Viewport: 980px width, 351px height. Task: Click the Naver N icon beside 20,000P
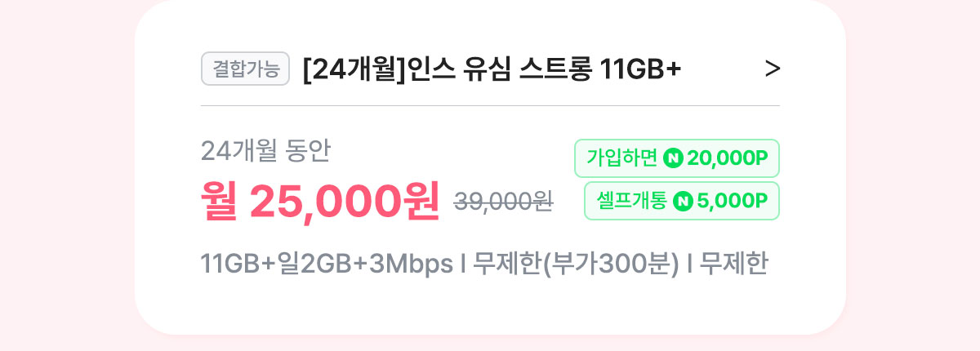pos(673,158)
